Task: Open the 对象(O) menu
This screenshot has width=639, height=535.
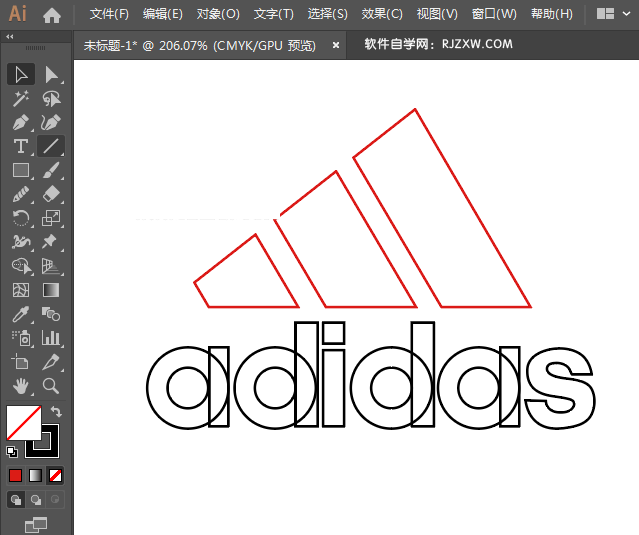Action: 218,15
